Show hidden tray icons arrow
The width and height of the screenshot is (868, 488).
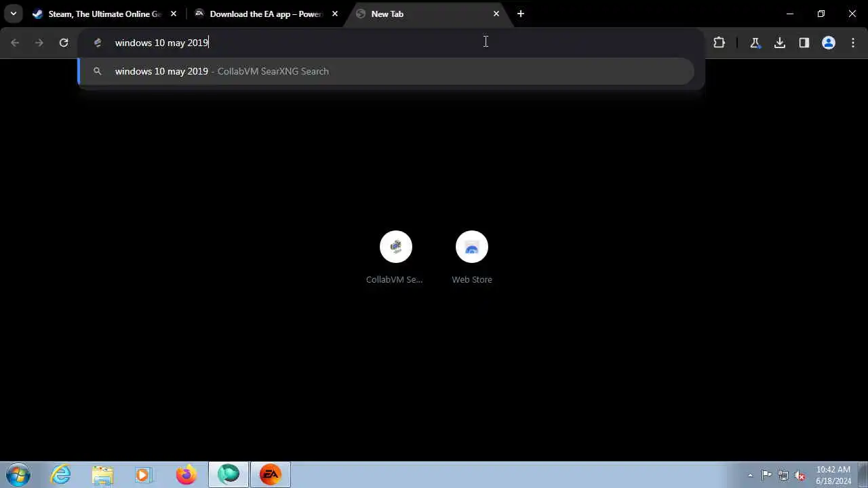tap(750, 475)
